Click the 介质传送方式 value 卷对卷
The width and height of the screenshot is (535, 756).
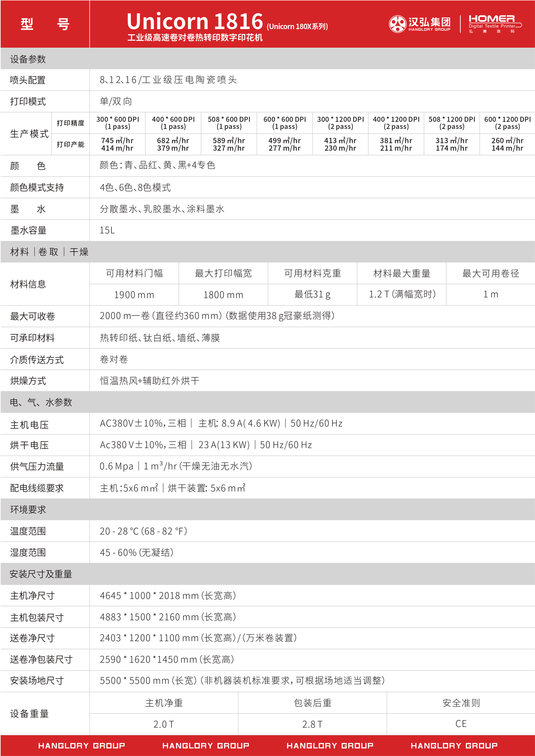click(114, 359)
